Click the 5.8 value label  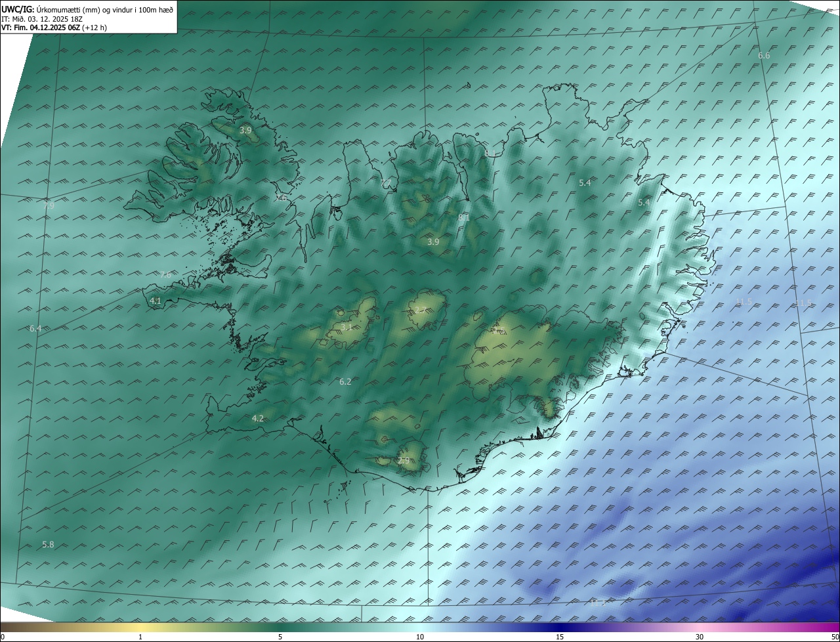pyautogui.click(x=48, y=544)
